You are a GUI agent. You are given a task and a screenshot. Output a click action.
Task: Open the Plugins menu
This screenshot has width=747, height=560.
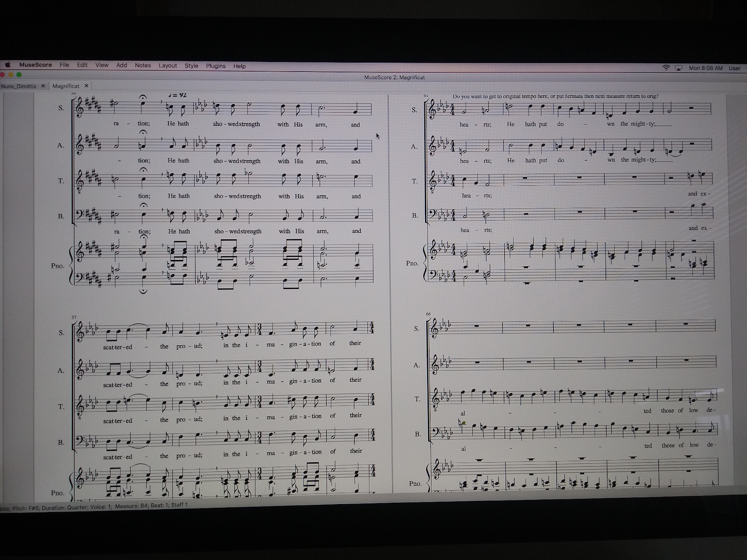click(x=216, y=66)
